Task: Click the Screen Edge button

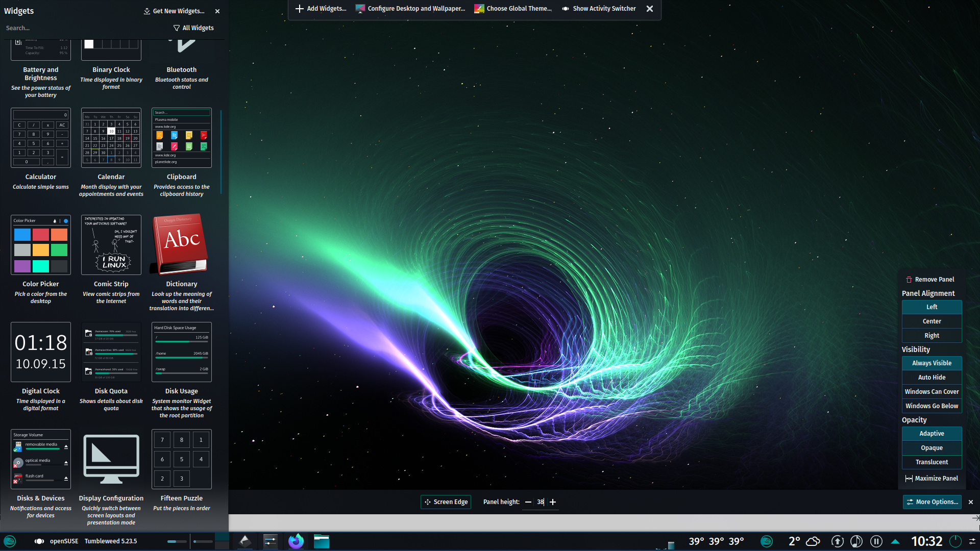Action: (446, 502)
